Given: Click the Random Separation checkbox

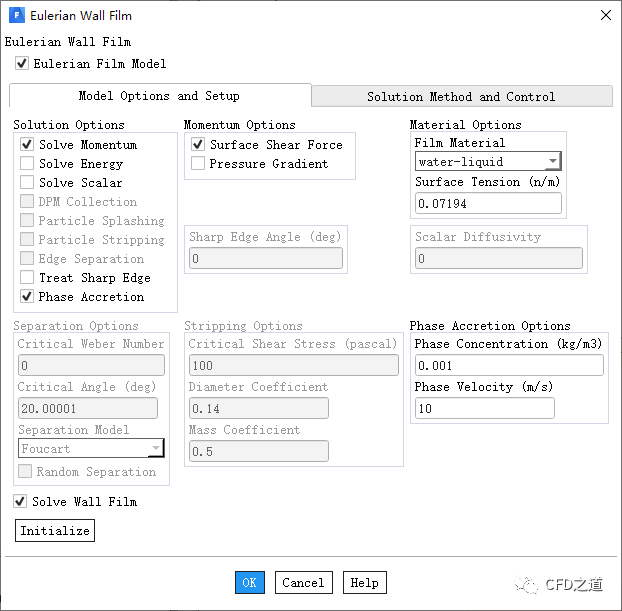Looking at the screenshot, I should coord(25,471).
